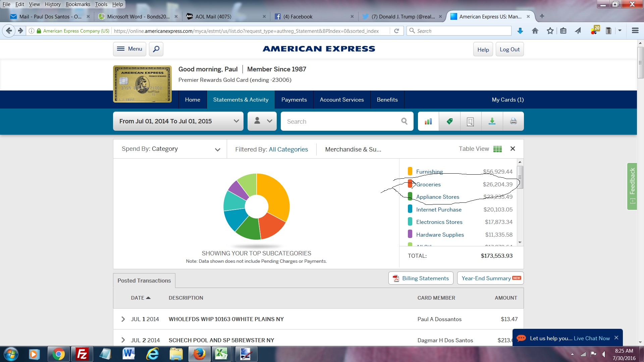Click Firefox forward arrow button
The height and width of the screenshot is (362, 644).
tap(20, 31)
